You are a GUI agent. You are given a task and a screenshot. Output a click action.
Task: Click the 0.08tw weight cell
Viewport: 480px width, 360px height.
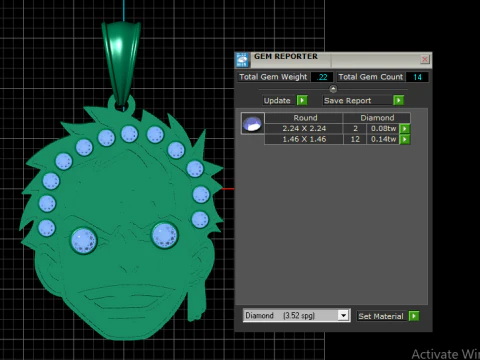click(383, 128)
